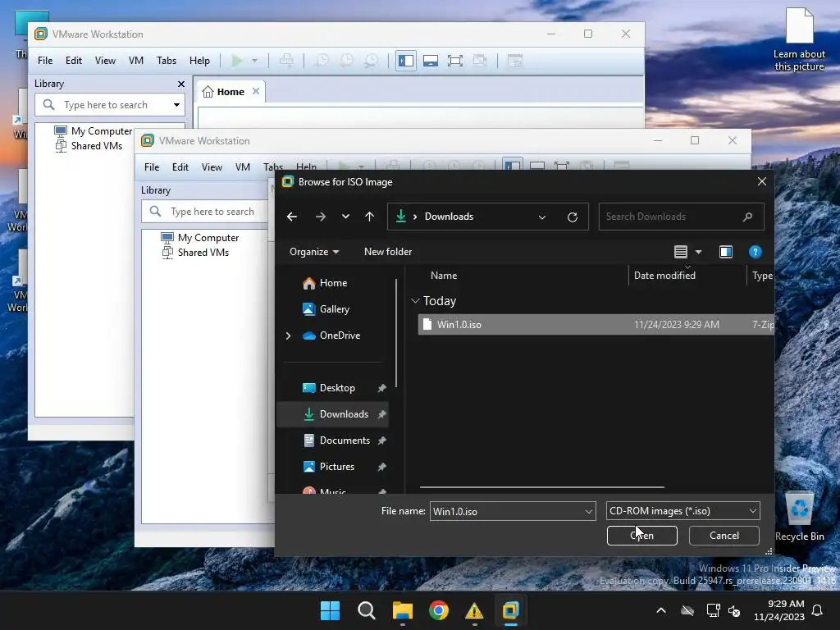Click the unity mode icon in back VMware toolbar
This screenshot has width=840, height=630.
pyautogui.click(x=479, y=61)
